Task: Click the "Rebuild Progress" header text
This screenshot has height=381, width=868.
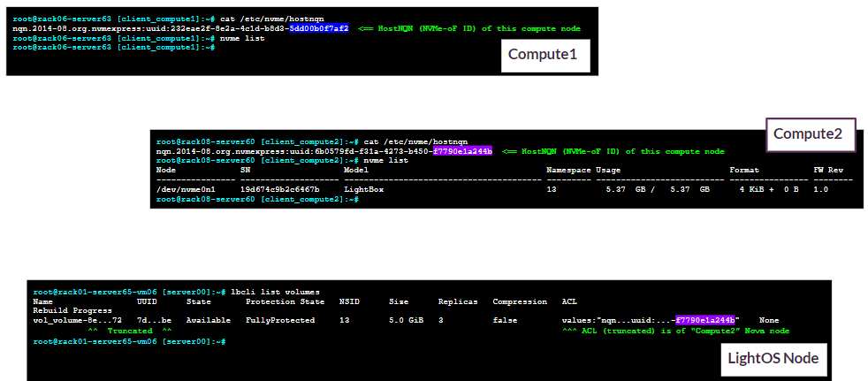Action: (x=72, y=311)
